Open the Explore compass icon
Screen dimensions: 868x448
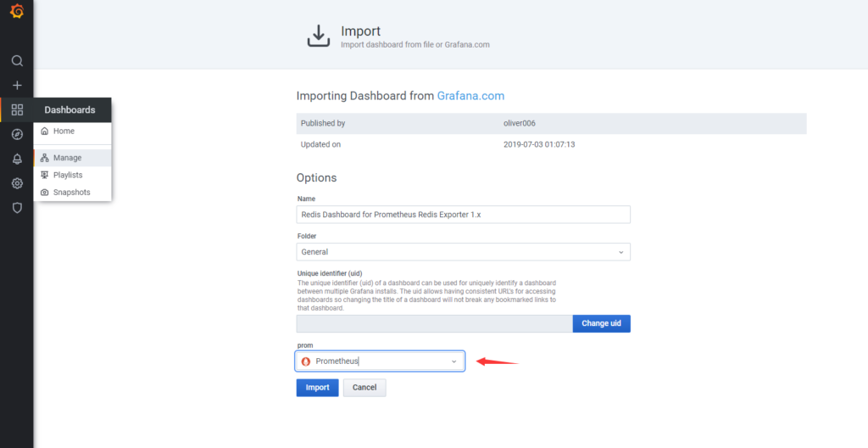(x=17, y=135)
